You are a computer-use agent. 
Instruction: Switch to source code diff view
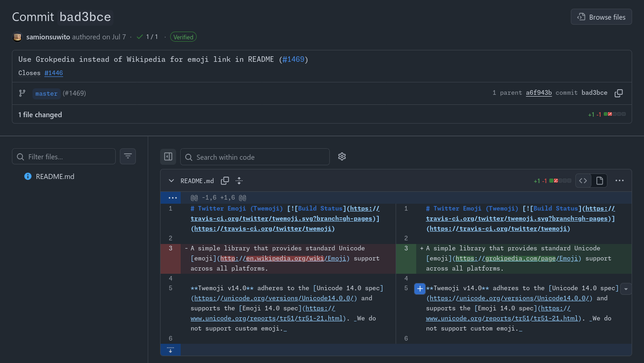tap(583, 181)
